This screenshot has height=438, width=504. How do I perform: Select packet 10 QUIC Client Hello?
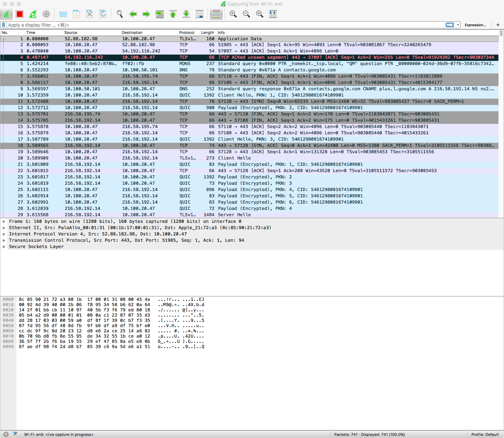249,95
